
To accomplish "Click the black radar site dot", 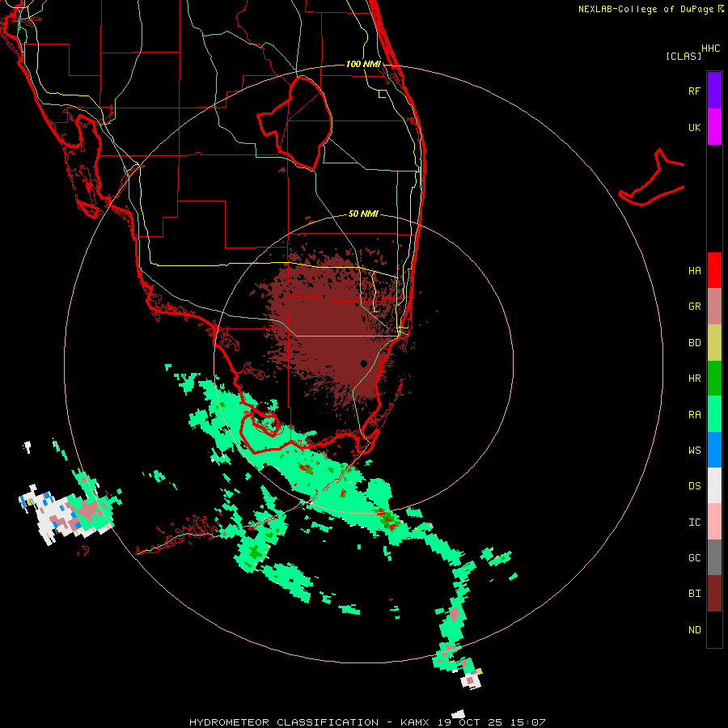I will click(363, 363).
